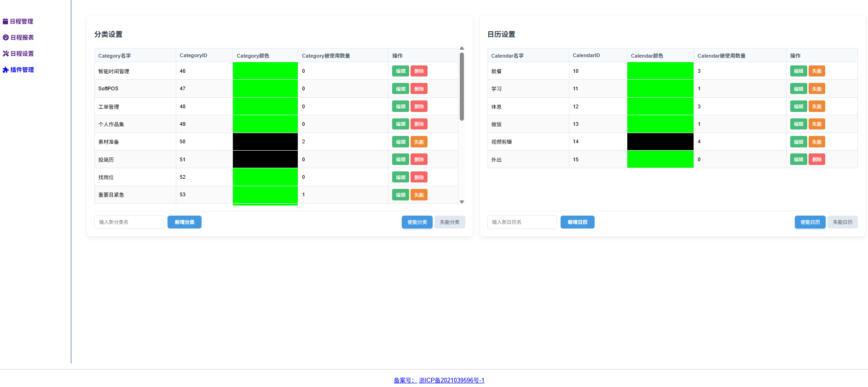Click the calendar icon beside 日程管理
This screenshot has width=868, height=387.
(x=6, y=21)
